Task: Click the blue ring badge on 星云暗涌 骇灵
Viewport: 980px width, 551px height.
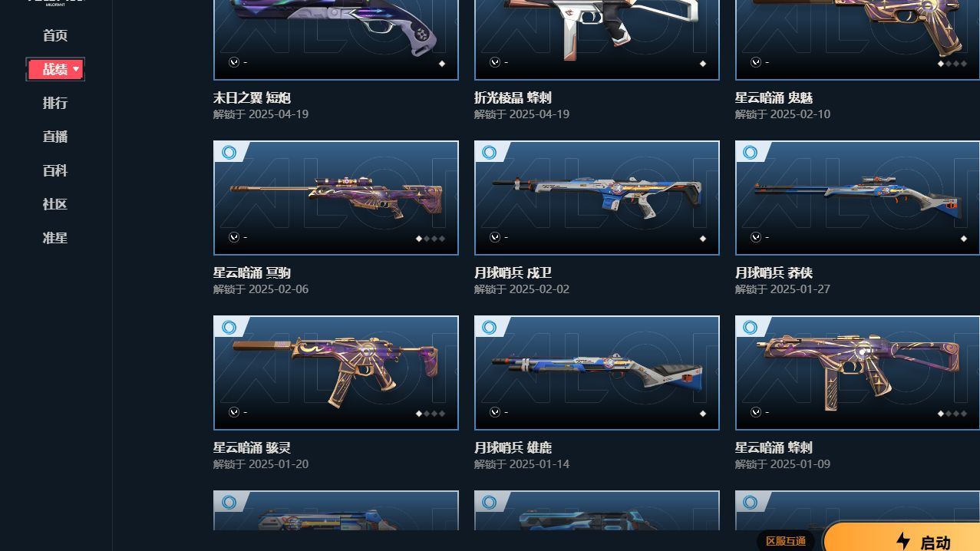Action: (x=229, y=327)
